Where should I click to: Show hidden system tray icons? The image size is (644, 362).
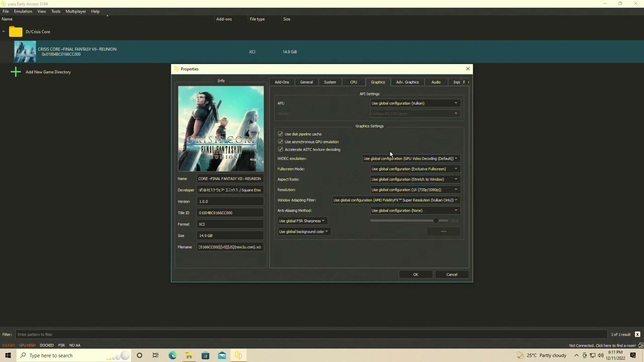point(577,355)
